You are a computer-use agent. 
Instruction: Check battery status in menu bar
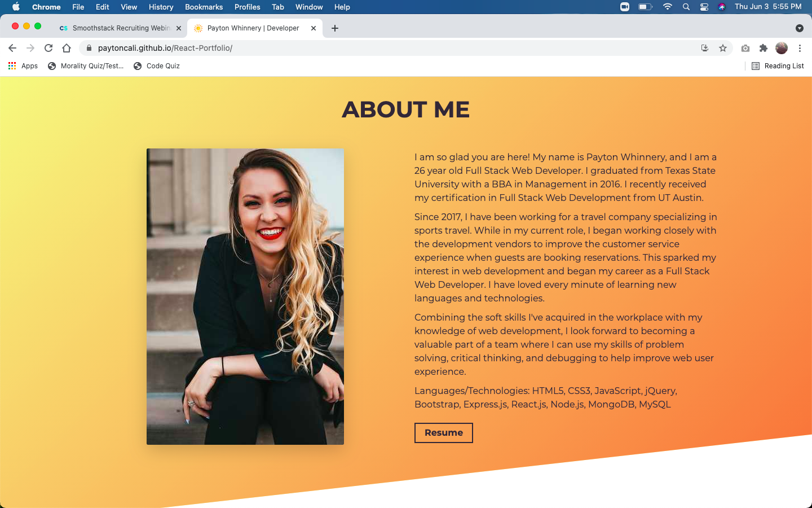[x=645, y=7]
